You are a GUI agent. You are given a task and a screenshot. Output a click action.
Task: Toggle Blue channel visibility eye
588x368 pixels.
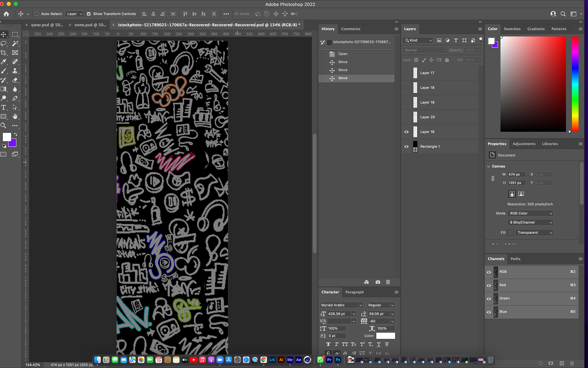point(489,312)
